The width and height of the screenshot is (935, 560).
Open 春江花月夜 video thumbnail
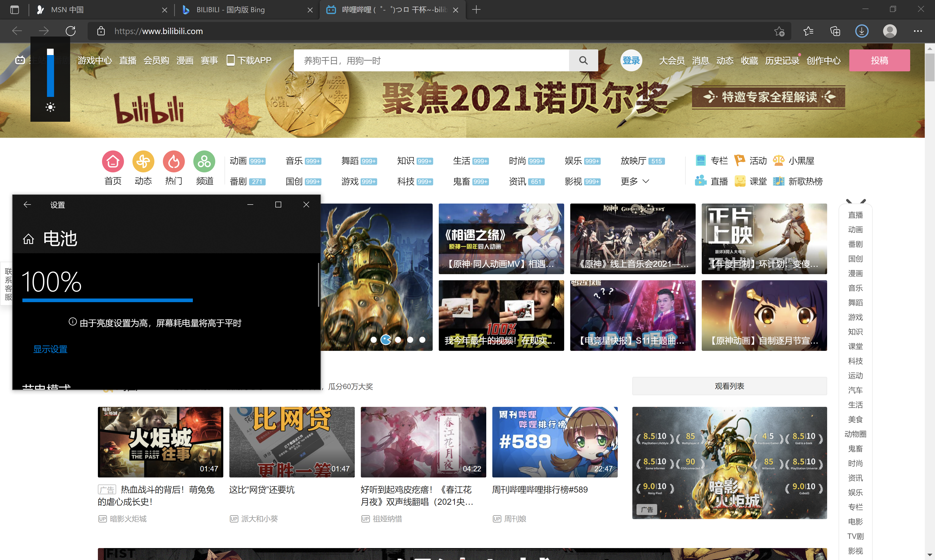point(423,441)
